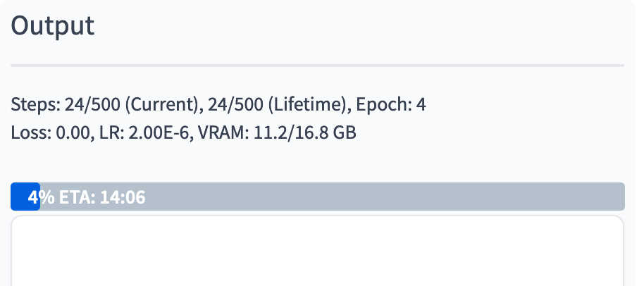644x286 pixels.
Task: Click the word "Steps:" in status
Action: pyautogui.click(x=35, y=106)
